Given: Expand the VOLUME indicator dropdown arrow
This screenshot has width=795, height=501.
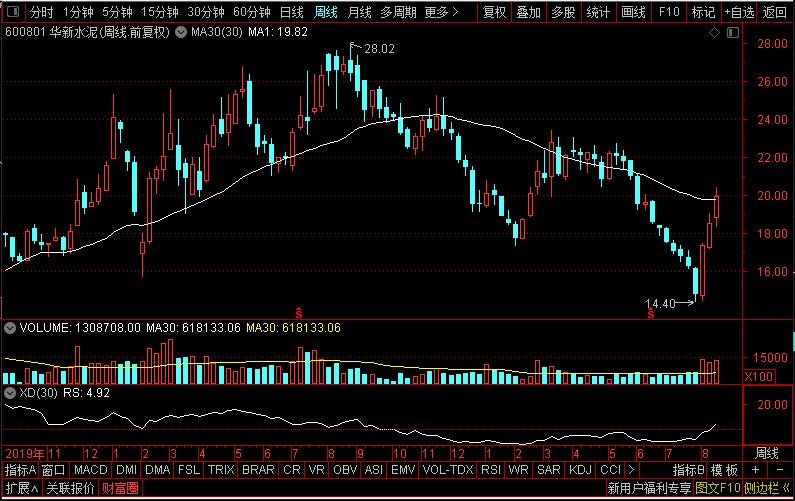Looking at the screenshot, I should [10, 328].
